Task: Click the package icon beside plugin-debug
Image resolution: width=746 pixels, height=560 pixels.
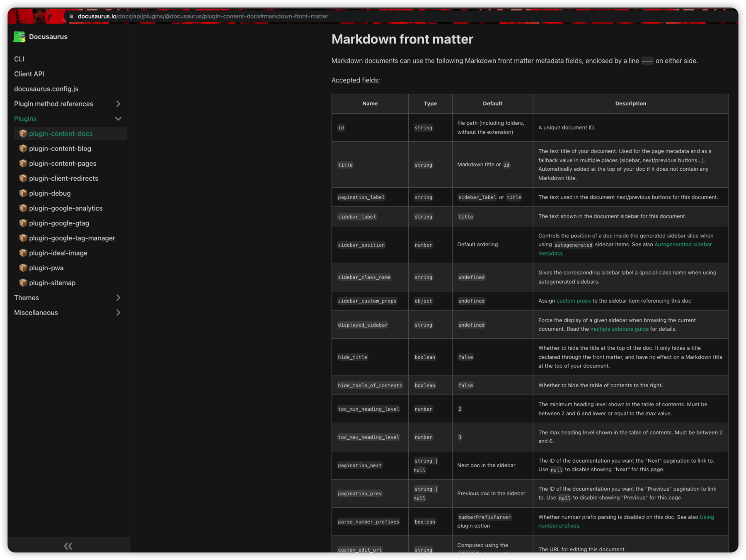Action: (23, 193)
